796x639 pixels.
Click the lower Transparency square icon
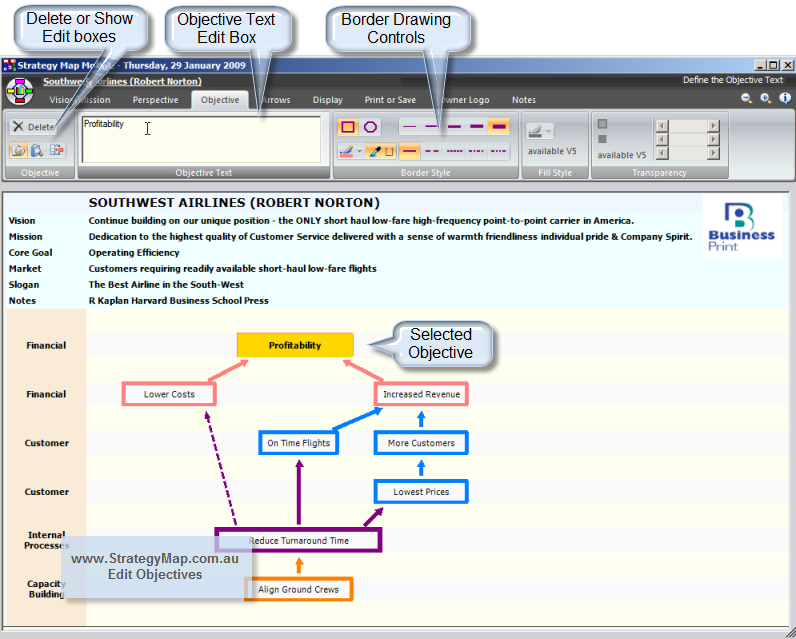(603, 139)
